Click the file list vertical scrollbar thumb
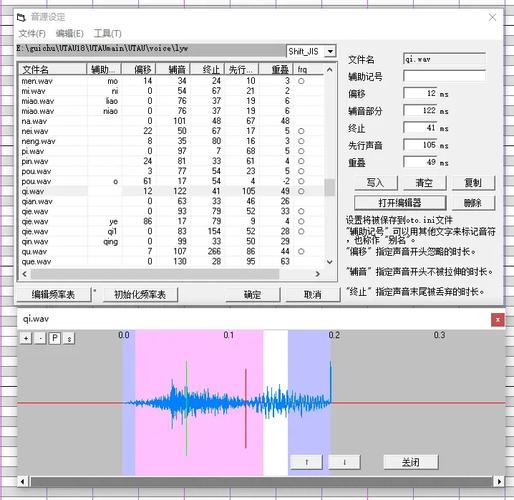 coord(330,187)
